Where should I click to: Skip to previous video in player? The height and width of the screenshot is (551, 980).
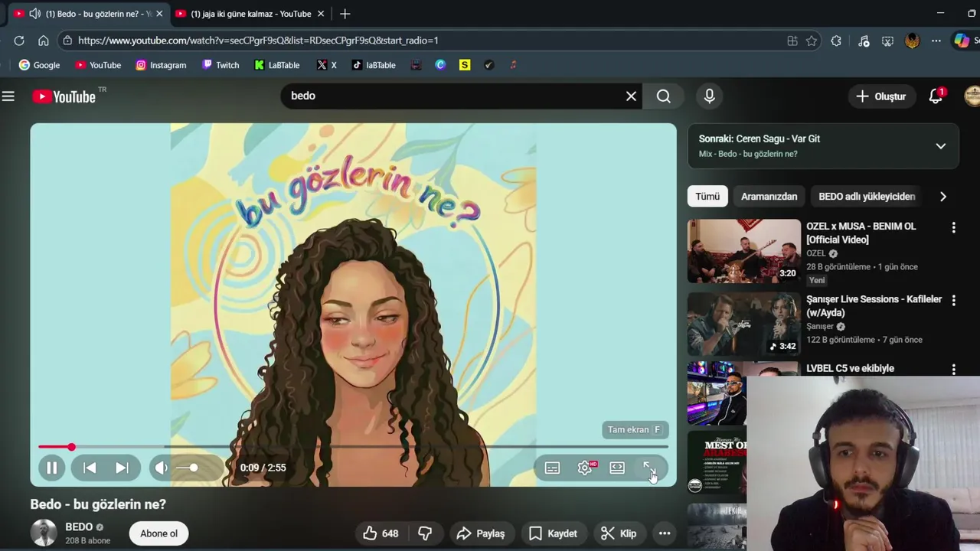(90, 468)
